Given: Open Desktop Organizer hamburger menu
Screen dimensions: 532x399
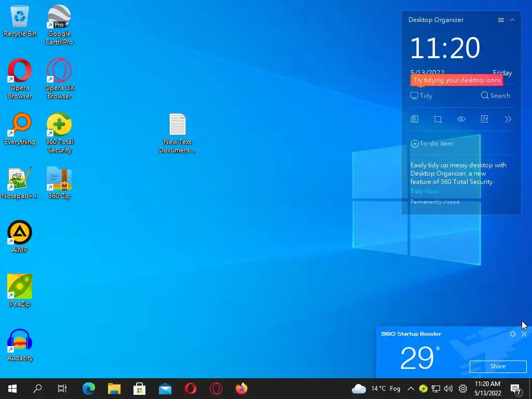Looking at the screenshot, I should click(501, 20).
